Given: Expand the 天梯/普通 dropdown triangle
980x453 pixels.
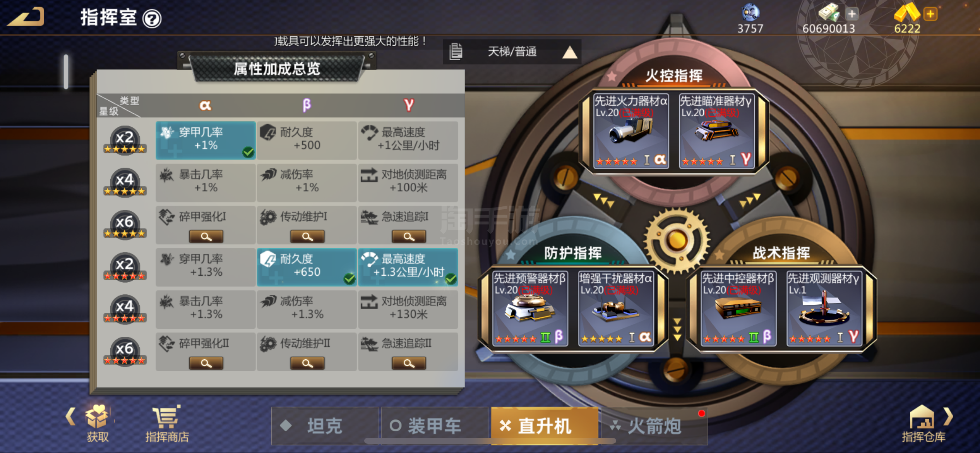Looking at the screenshot, I should pos(570,52).
